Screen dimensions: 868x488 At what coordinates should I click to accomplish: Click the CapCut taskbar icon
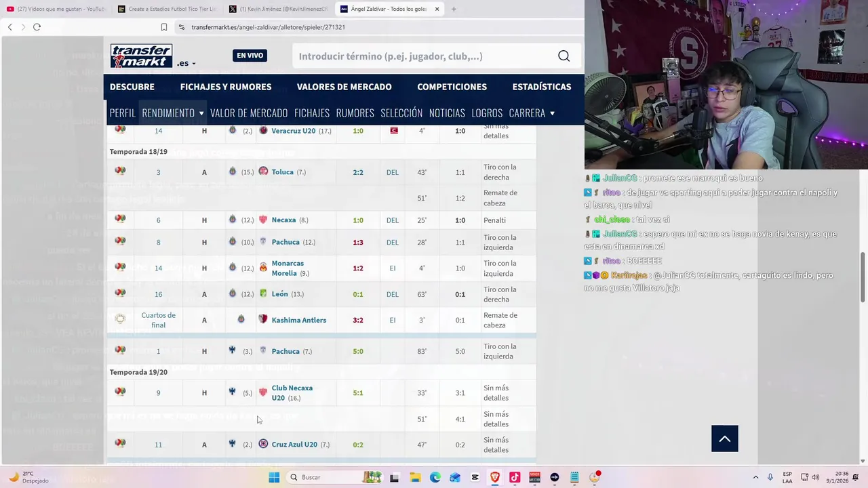[475, 477]
